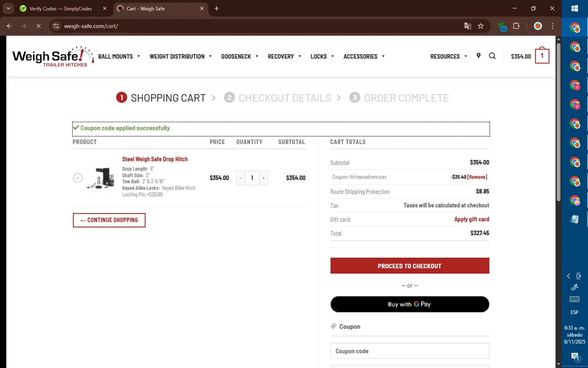This screenshot has width=588, height=368.
Task: Click the green extension icon labeled US
Action: click(x=503, y=27)
